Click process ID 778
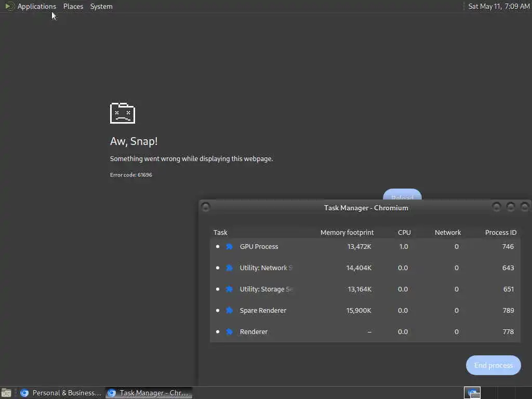The width and height of the screenshot is (532, 399). (508, 332)
